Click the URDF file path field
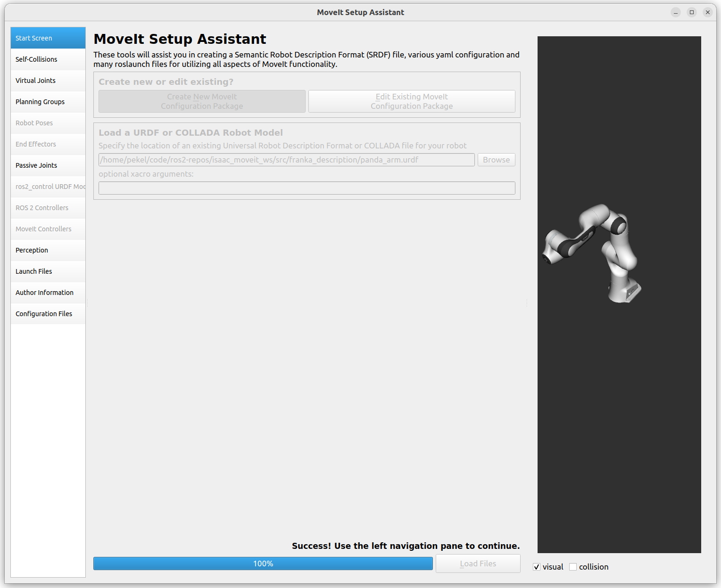The image size is (721, 588). [286, 160]
